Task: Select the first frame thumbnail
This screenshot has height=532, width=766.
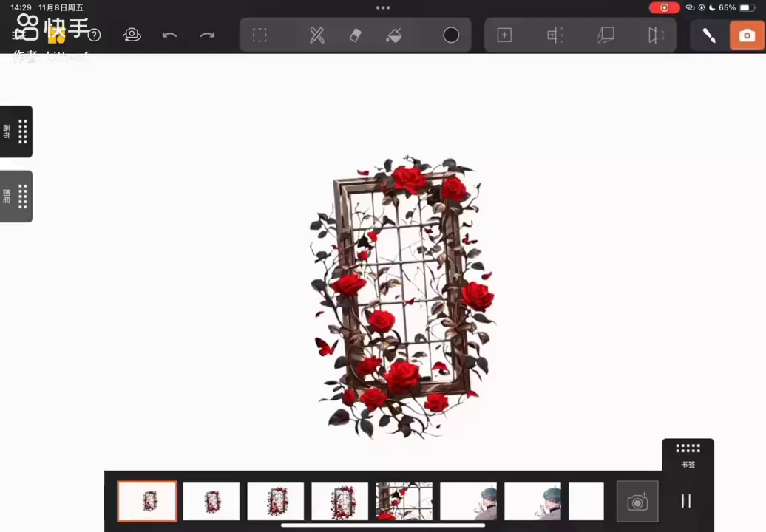Action: tap(147, 501)
